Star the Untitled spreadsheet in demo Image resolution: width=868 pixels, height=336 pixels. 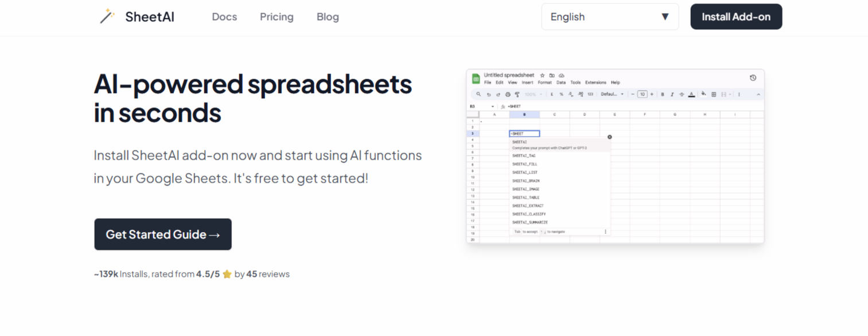pos(542,75)
